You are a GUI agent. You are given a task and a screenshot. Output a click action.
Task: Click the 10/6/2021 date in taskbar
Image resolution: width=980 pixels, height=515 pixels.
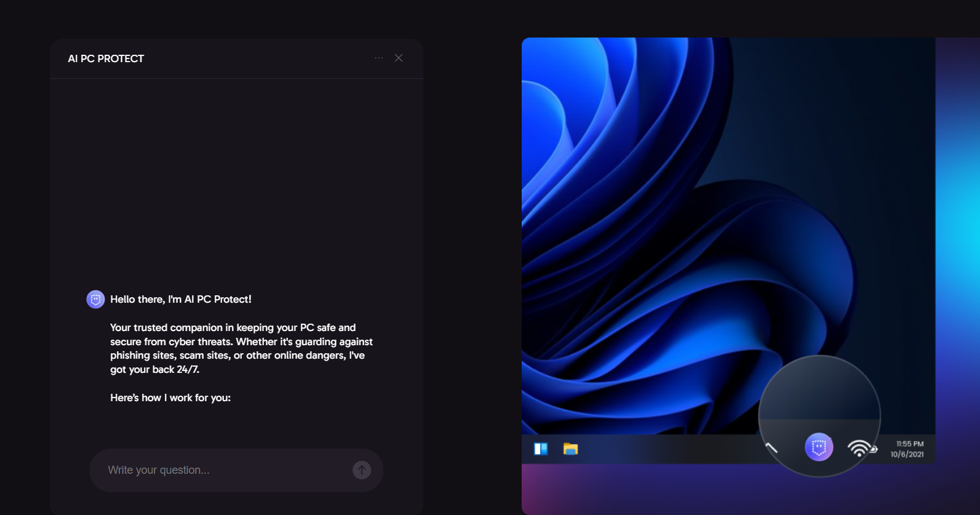tap(907, 455)
